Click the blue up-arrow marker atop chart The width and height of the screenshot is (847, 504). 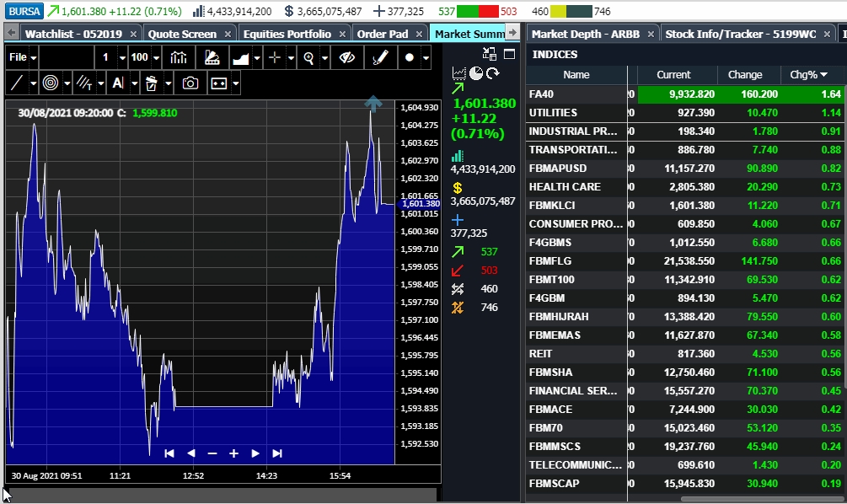373,103
